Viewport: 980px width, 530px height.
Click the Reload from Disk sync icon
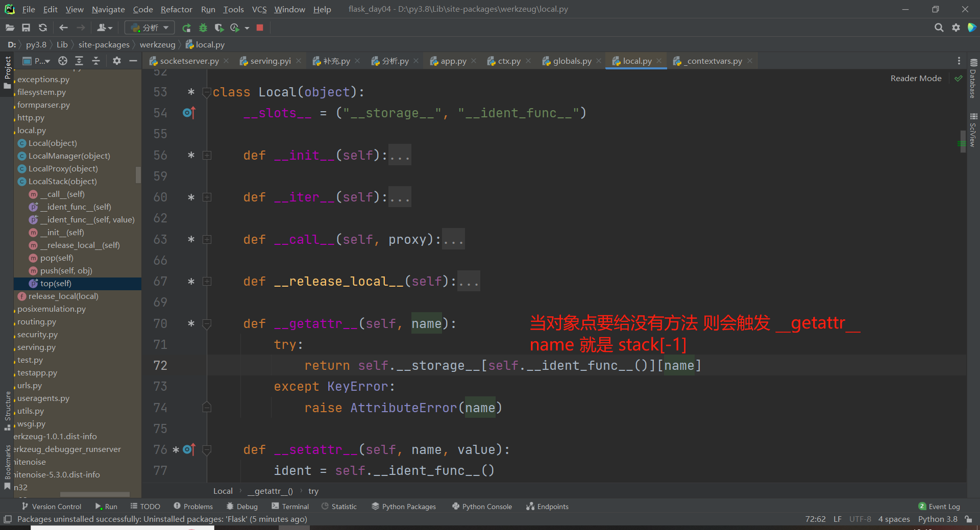(x=43, y=28)
